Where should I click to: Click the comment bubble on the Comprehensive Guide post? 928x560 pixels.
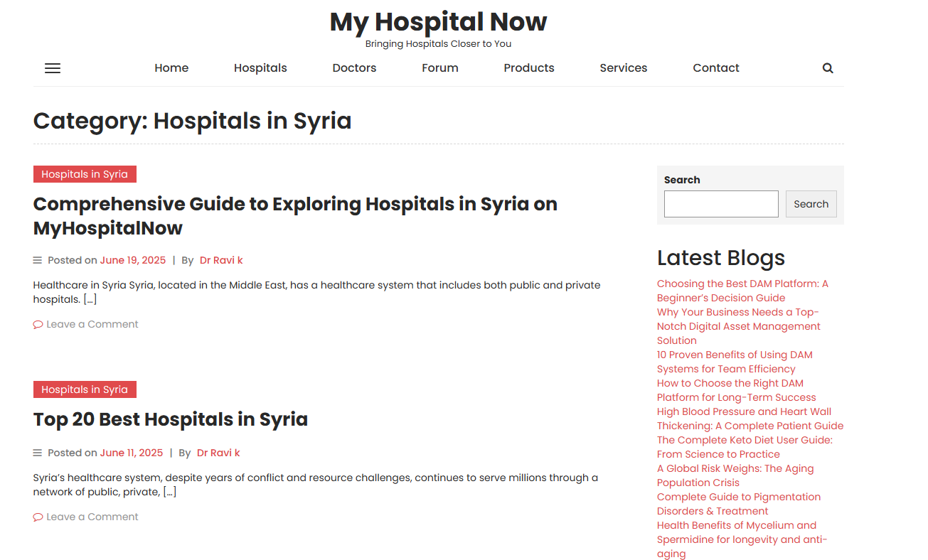38,324
